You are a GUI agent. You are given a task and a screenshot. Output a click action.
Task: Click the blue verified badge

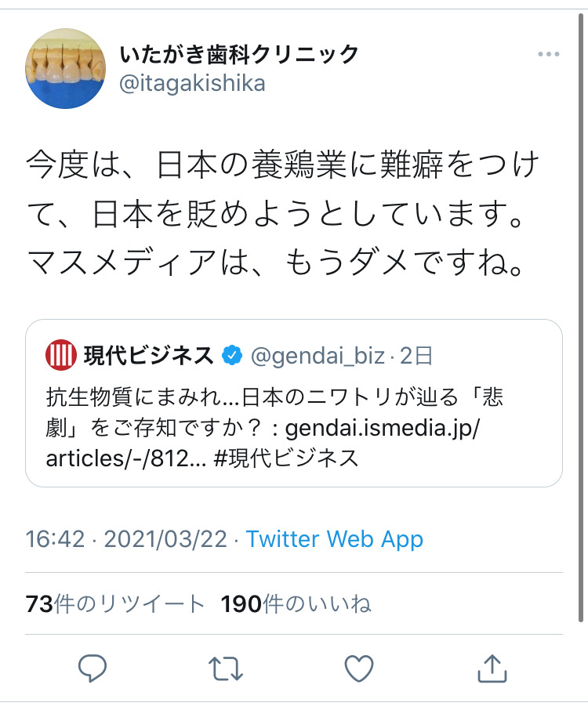[x=231, y=356]
